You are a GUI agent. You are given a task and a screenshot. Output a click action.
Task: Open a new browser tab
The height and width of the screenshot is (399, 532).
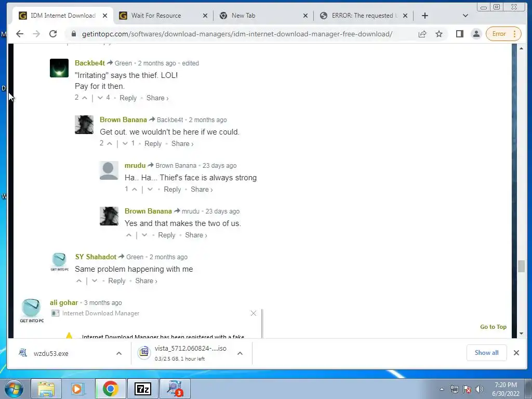(425, 16)
